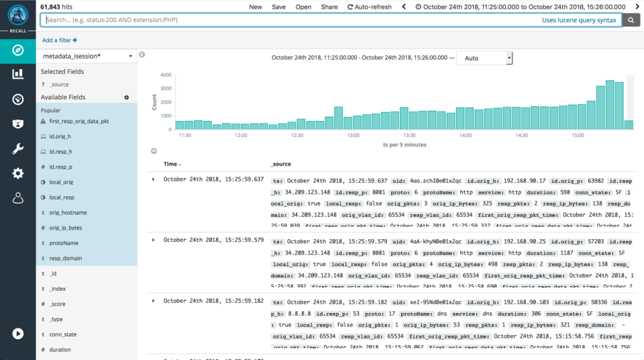644x360 pixels.
Task: Open Management gear icon in sidebar
Action: [17, 173]
